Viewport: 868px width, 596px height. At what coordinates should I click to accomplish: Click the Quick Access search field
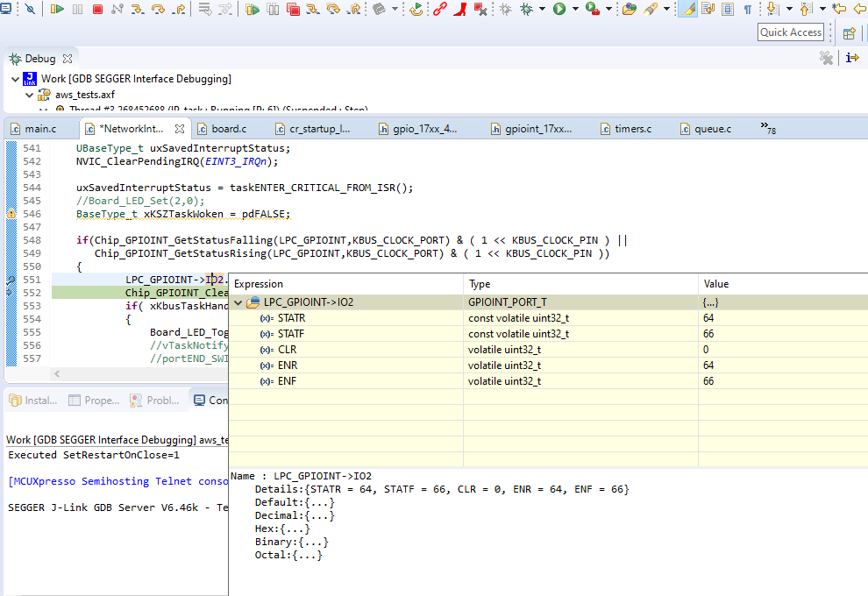coord(790,32)
